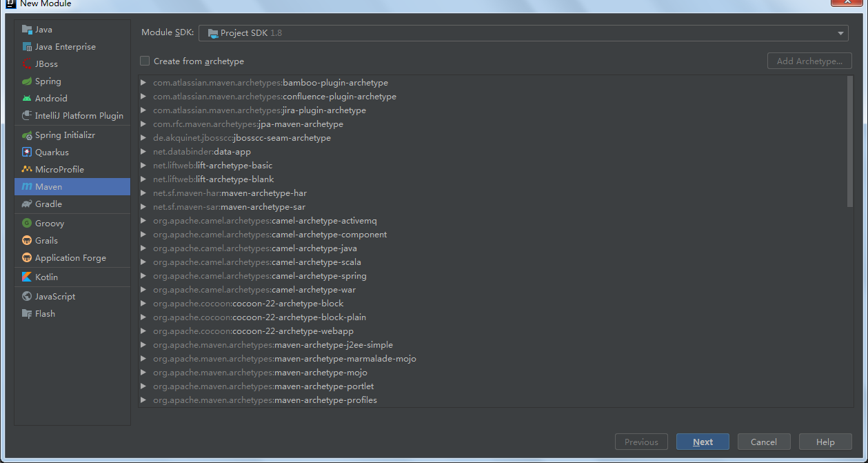
Task: Expand jpa-maven-archetype node
Action: 143,124
